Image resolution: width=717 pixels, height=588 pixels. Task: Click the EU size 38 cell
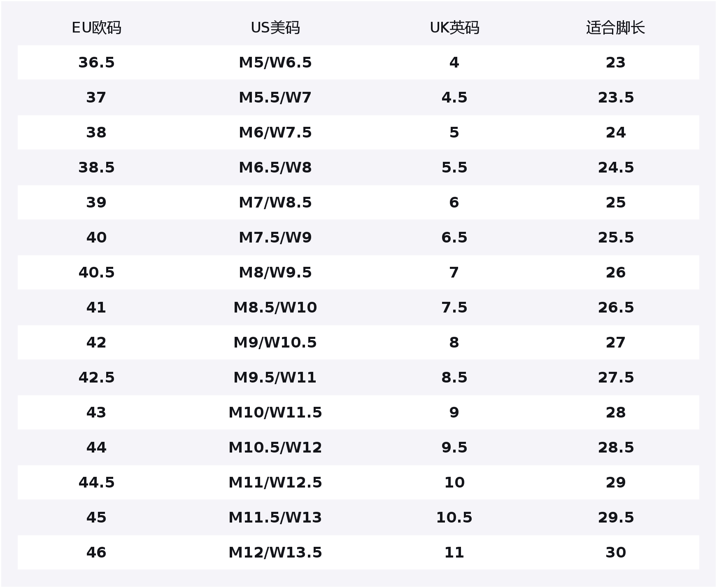pyautogui.click(x=96, y=133)
